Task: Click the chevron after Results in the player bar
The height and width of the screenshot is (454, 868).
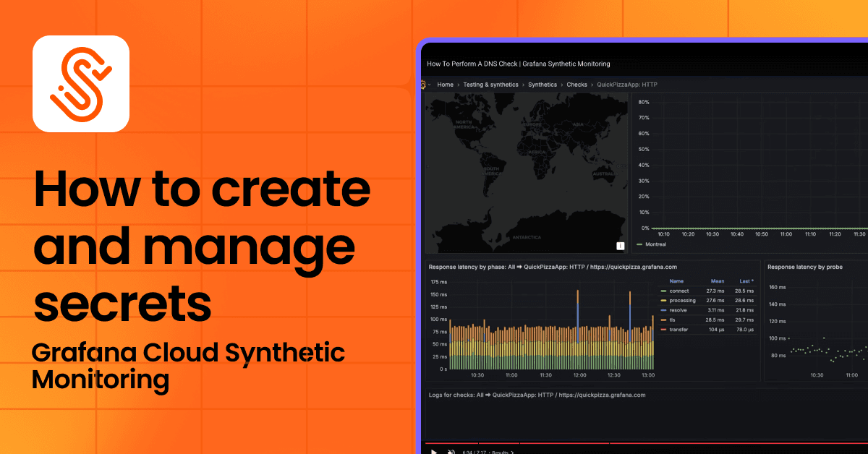Action: pyautogui.click(x=513, y=452)
